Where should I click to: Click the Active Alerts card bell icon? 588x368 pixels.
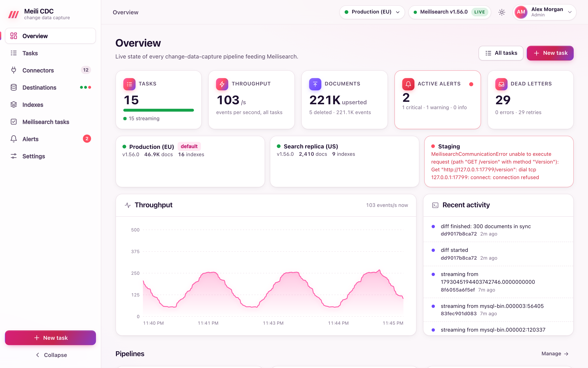[x=408, y=84]
